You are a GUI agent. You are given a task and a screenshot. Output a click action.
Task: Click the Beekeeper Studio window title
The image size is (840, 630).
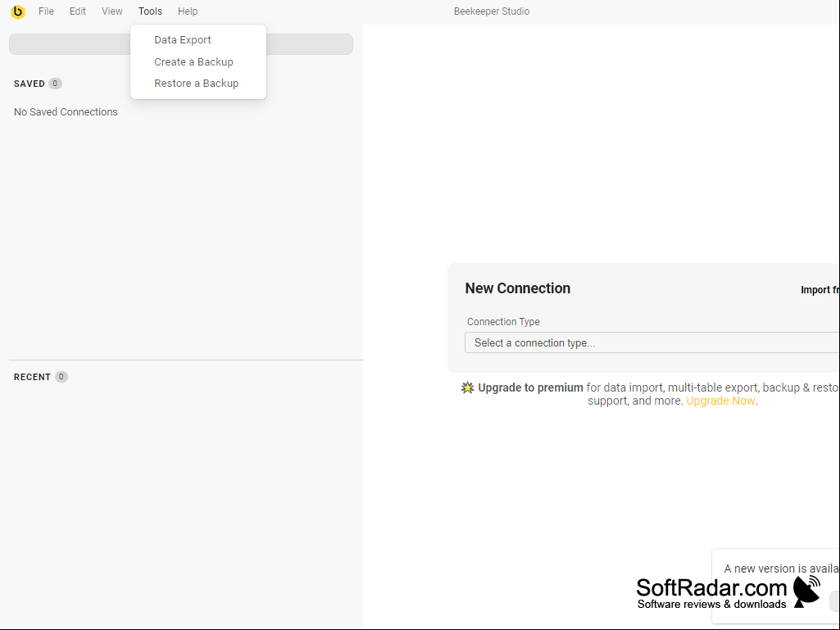click(x=492, y=11)
